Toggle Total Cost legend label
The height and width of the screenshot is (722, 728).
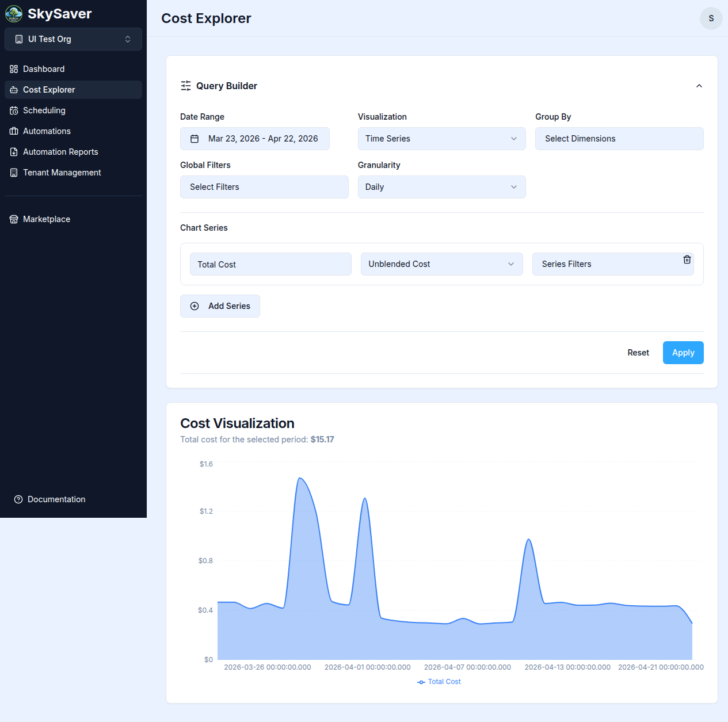click(444, 682)
